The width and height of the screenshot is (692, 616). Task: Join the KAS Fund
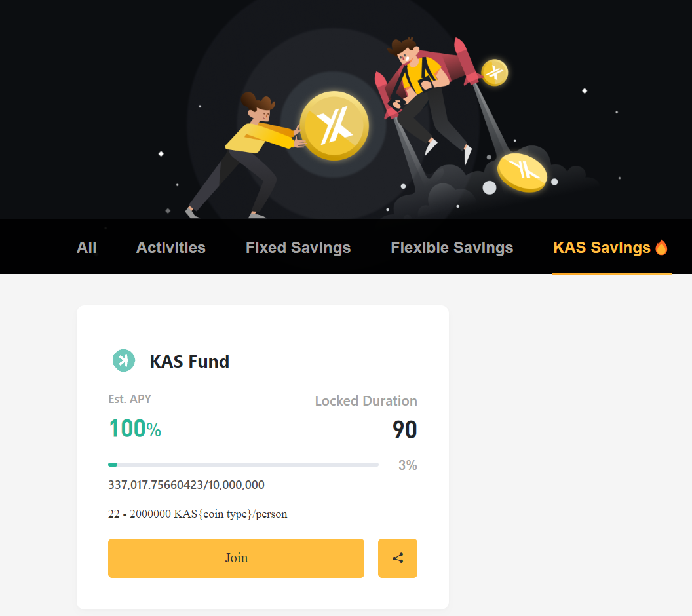[x=236, y=558]
